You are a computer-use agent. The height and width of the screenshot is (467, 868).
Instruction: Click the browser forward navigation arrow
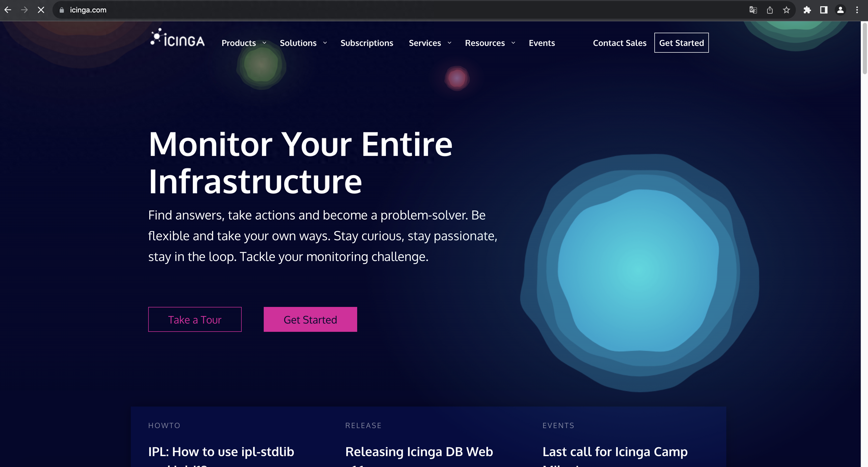24,10
